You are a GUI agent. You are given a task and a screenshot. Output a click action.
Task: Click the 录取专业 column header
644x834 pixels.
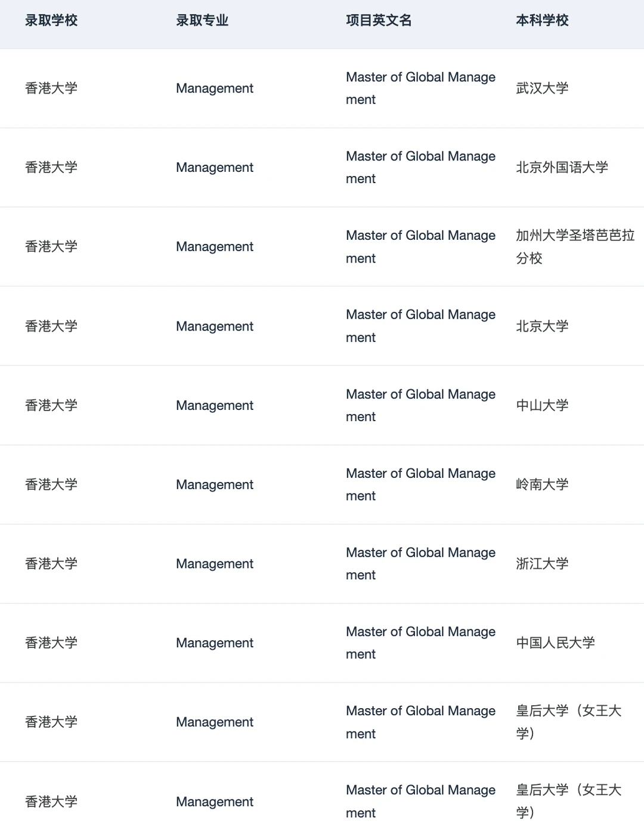pyautogui.click(x=202, y=20)
